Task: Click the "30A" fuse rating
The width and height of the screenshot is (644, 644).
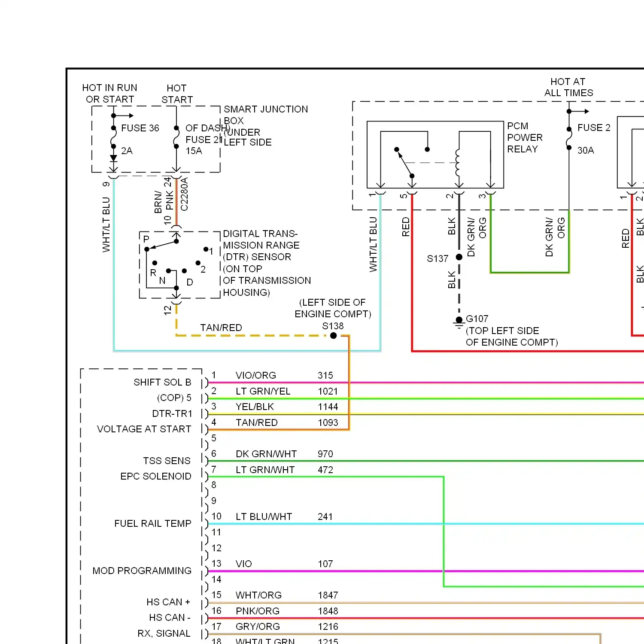Action: [586, 150]
